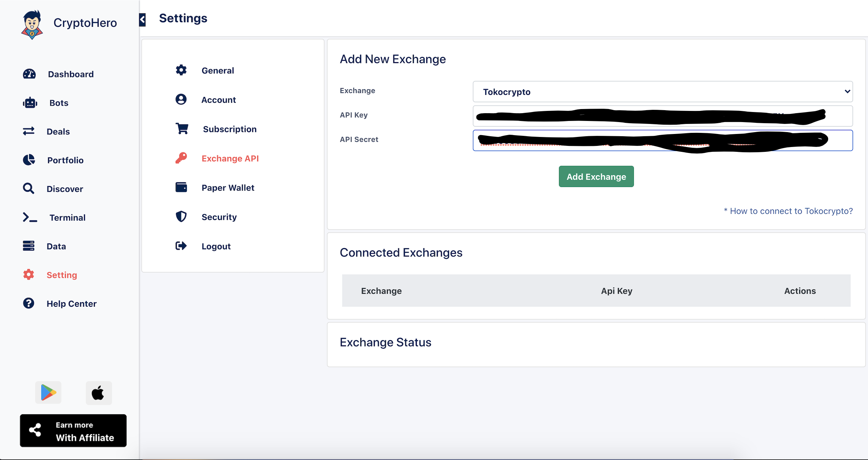Open Discover page
868x460 pixels.
pos(65,189)
